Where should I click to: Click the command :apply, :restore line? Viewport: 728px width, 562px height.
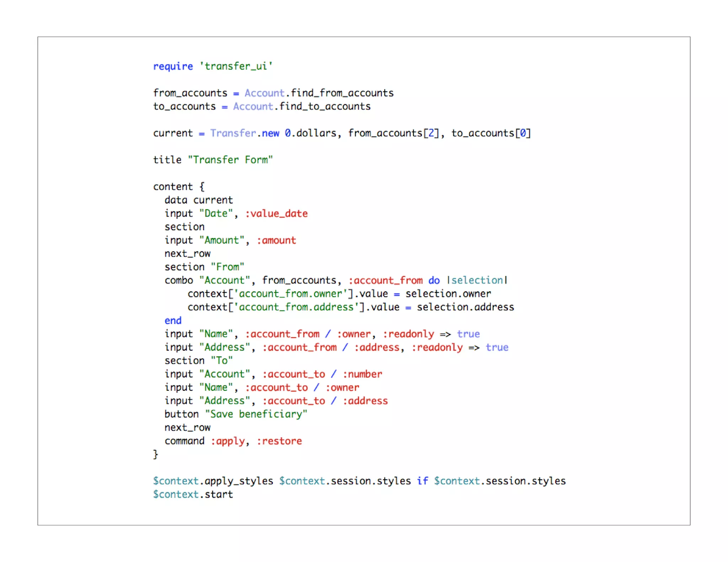[233, 441]
